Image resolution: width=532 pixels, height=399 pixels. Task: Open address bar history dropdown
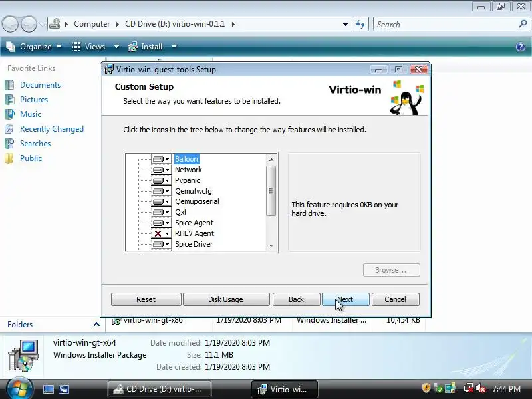[345, 24]
